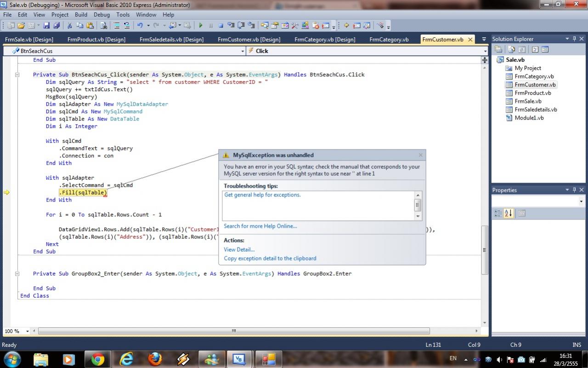Open the Tools menu
The height and width of the screenshot is (368, 588).
tap(123, 15)
